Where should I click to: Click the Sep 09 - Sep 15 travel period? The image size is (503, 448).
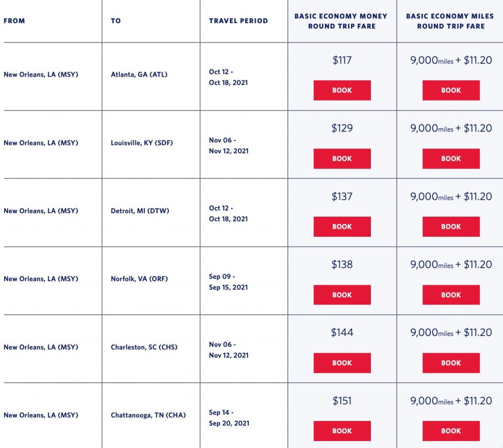click(x=228, y=282)
